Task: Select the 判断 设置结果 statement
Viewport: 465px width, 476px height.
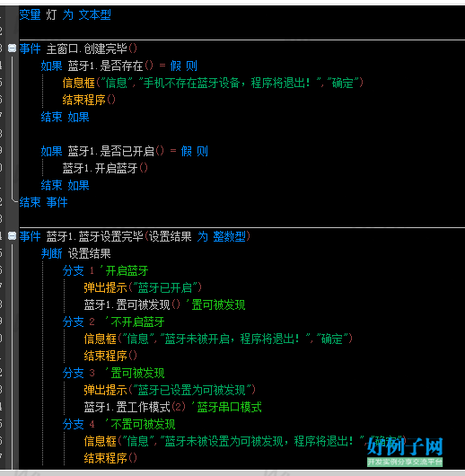Action: (x=76, y=253)
